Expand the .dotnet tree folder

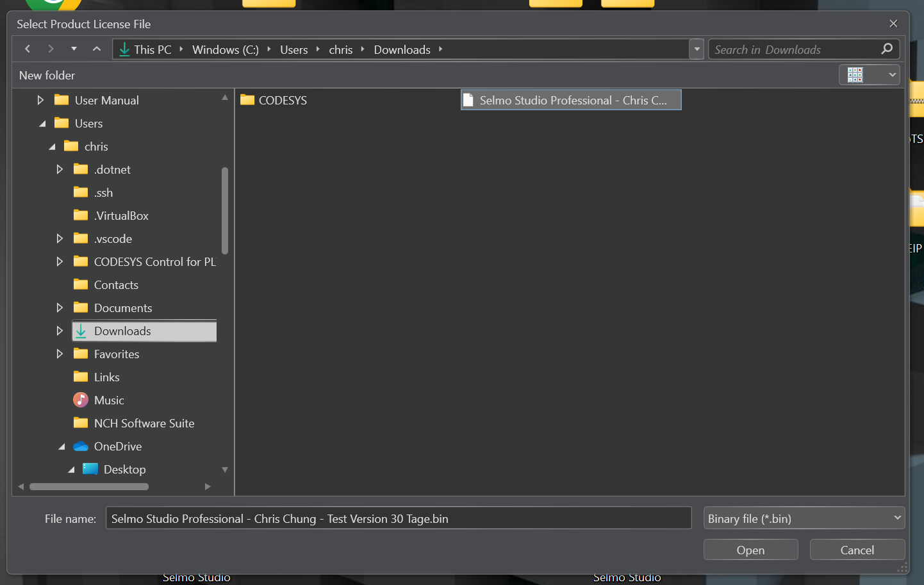tap(60, 169)
